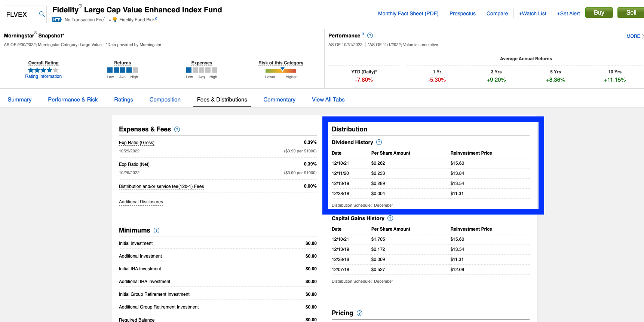Switch to the Performance & Risk tab

[x=73, y=100]
